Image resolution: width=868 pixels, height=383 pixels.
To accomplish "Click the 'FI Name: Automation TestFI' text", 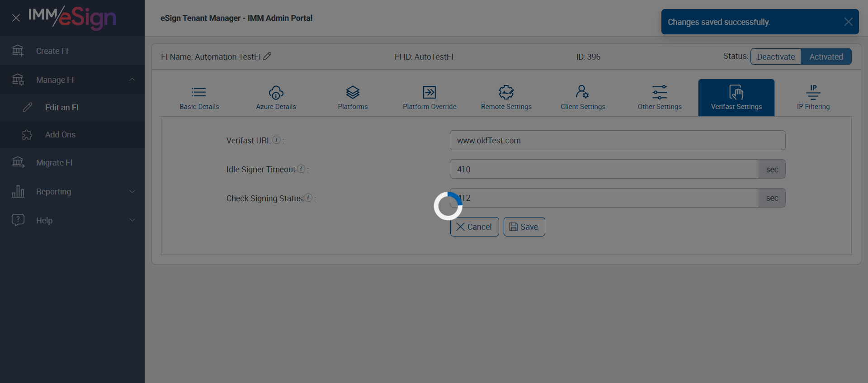I will pos(211,57).
